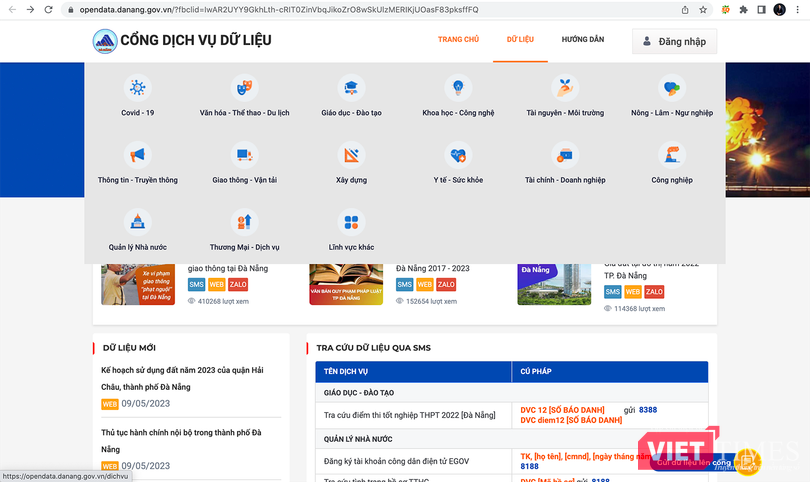Open Tài nguyên - Môi trường category
810x482 pixels.
pyautogui.click(x=565, y=88)
